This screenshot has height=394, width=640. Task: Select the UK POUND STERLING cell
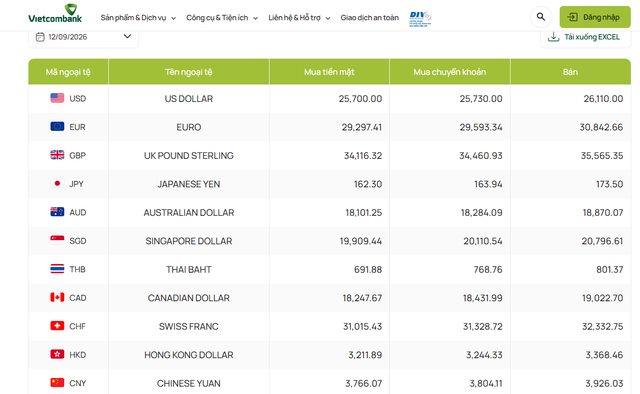[x=189, y=156]
